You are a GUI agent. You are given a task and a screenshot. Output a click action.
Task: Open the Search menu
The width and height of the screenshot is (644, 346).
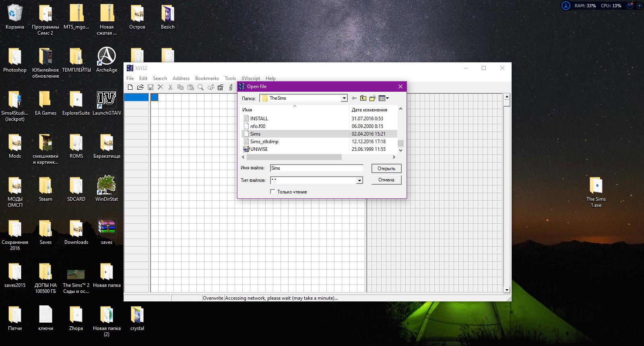(160, 78)
